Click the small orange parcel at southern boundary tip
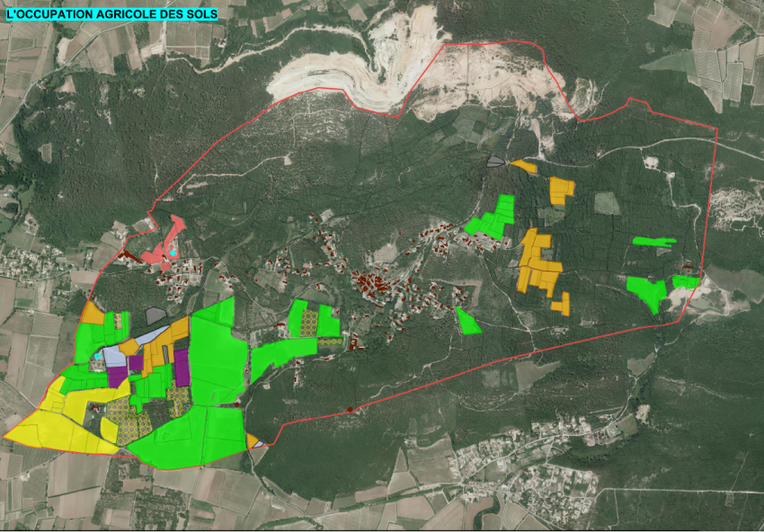 (253, 440)
